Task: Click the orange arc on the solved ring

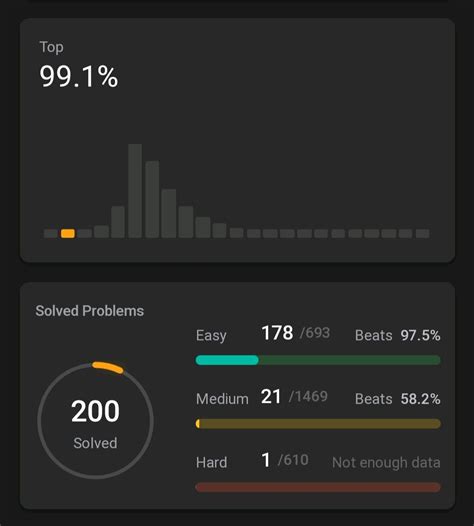Action: tap(108, 367)
